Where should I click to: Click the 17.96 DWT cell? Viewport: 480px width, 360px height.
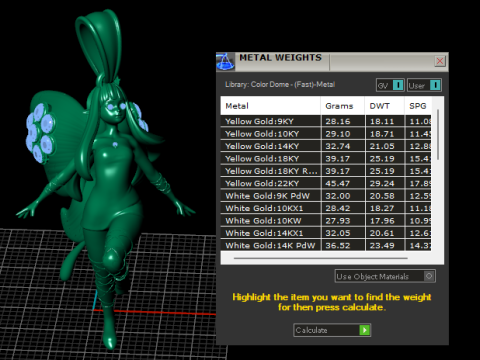[x=385, y=221]
